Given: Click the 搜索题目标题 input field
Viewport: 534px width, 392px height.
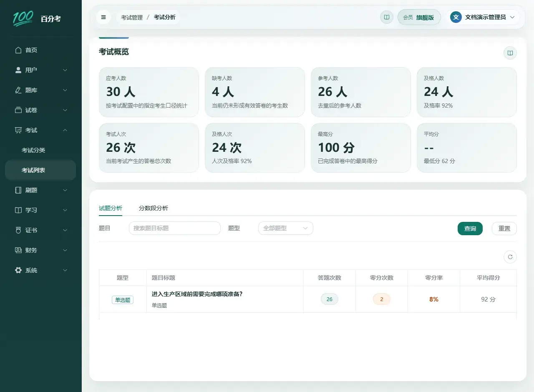Looking at the screenshot, I should click(175, 228).
